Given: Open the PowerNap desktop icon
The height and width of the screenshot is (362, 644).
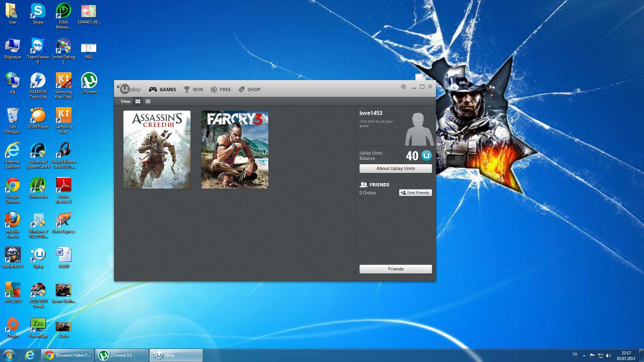Looking at the screenshot, I should (38, 328).
